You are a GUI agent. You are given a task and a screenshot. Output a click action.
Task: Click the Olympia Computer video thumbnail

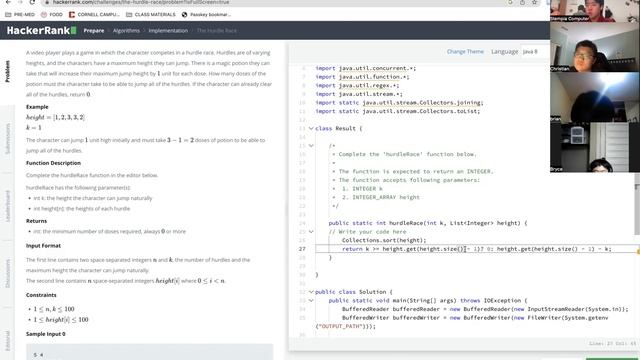(x=595, y=11)
